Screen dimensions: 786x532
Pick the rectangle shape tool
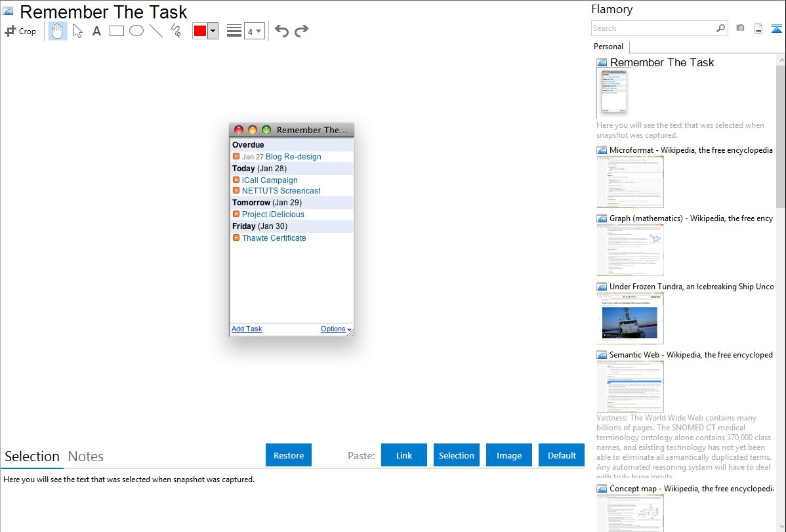(x=116, y=31)
